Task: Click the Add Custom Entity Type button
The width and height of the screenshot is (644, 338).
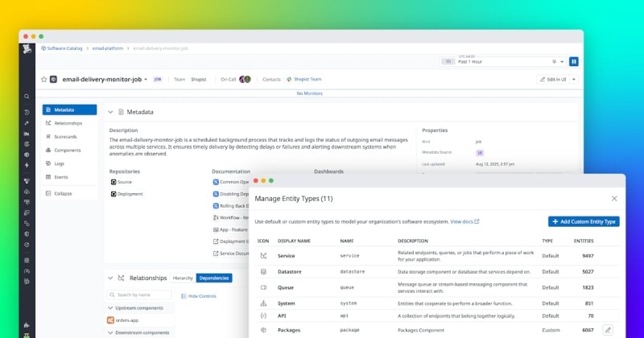Action: [x=584, y=221]
